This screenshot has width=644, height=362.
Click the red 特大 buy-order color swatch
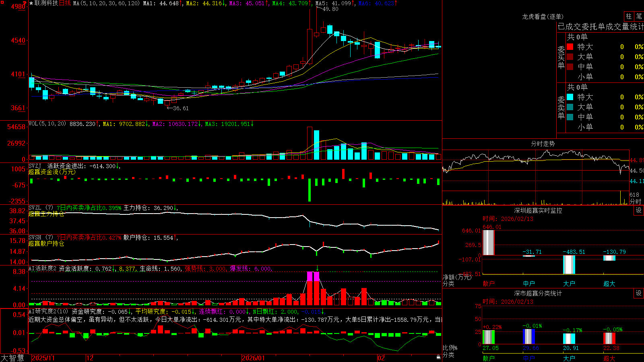click(570, 47)
